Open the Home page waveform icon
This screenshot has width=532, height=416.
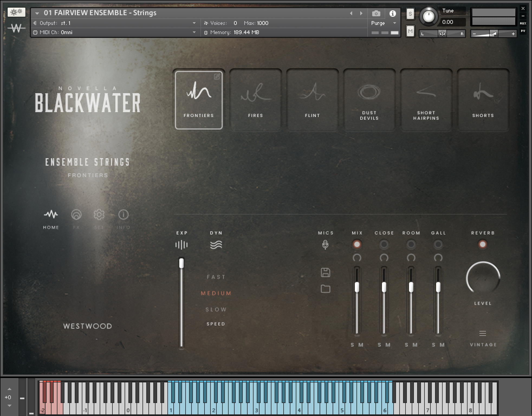[x=51, y=214]
